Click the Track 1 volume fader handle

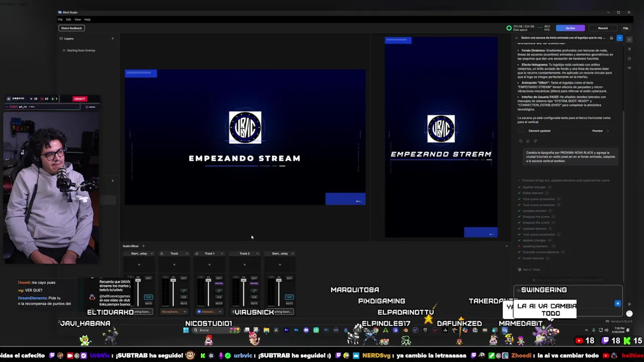click(208, 280)
